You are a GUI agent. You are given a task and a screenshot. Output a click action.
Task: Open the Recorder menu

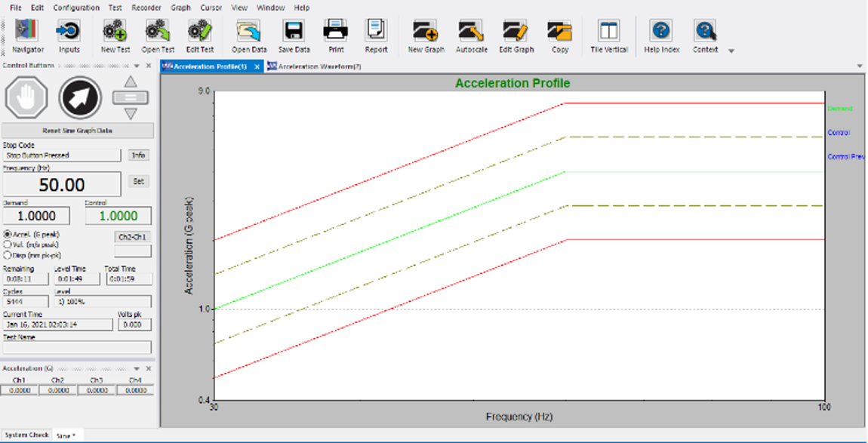coord(146,8)
